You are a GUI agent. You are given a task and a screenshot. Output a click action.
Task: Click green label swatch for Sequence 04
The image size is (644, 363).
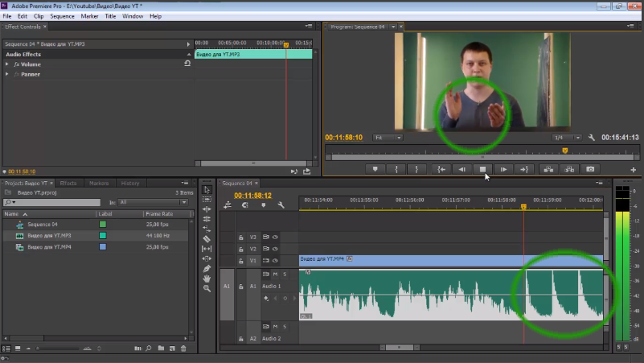(102, 224)
